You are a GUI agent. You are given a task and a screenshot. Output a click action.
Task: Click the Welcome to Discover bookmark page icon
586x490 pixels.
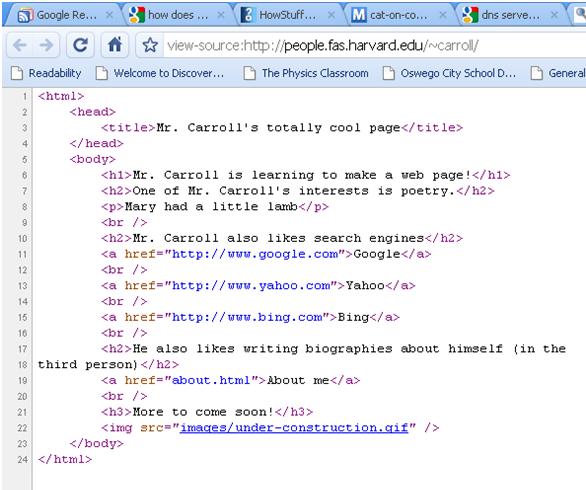pyautogui.click(x=102, y=73)
